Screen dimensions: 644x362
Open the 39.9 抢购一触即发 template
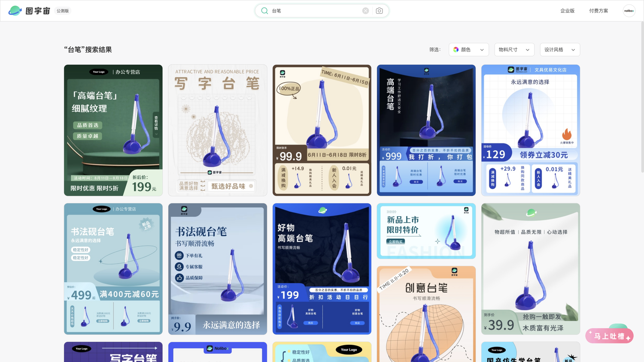coord(531,269)
